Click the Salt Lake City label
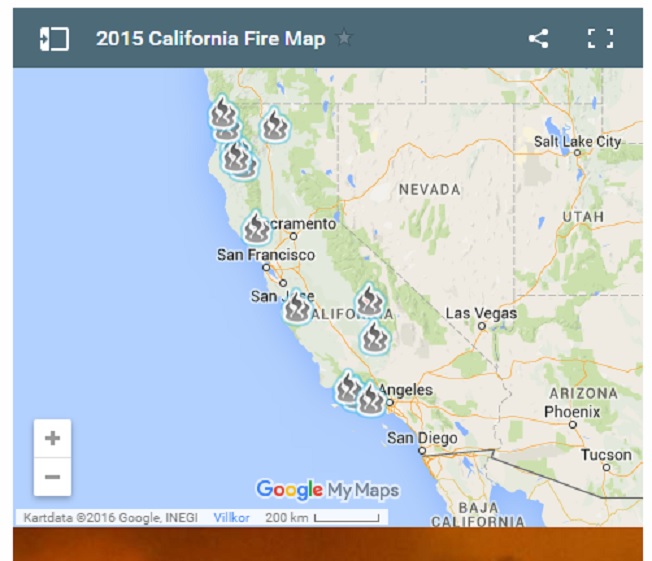652x561 pixels. 577,141
